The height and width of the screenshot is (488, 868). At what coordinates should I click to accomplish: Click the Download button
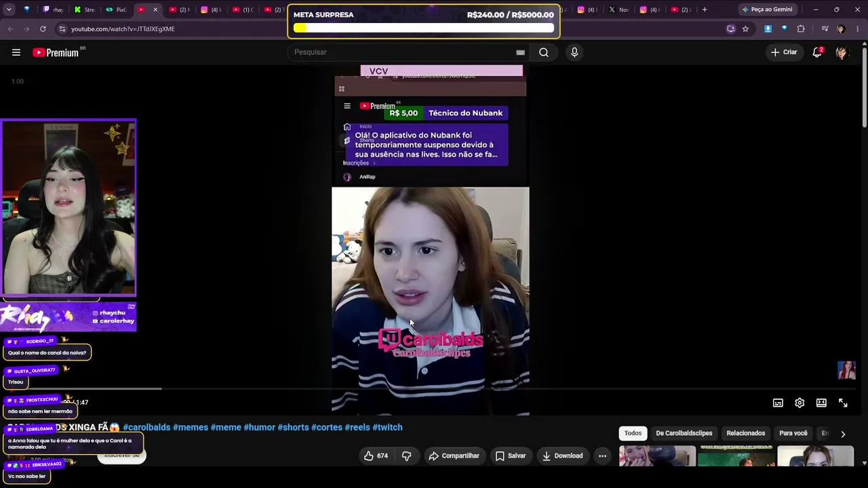(x=562, y=456)
